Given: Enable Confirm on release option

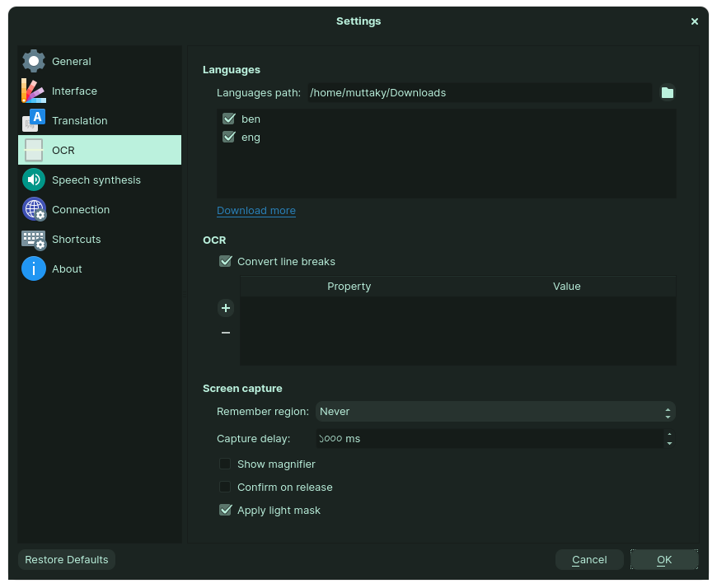Looking at the screenshot, I should point(225,487).
